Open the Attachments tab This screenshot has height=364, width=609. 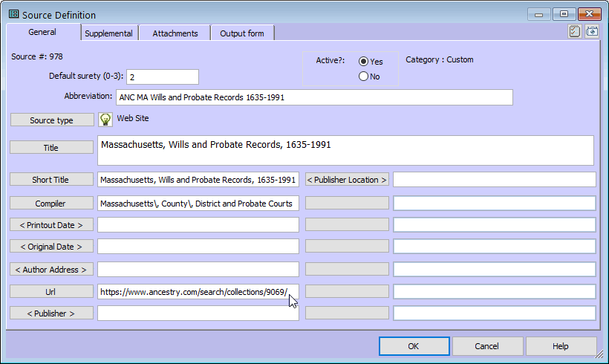(175, 33)
